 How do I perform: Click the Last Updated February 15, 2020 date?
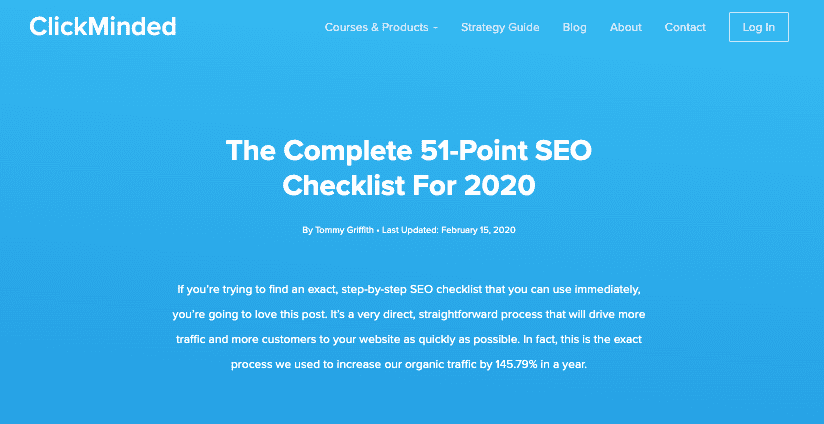click(x=449, y=230)
